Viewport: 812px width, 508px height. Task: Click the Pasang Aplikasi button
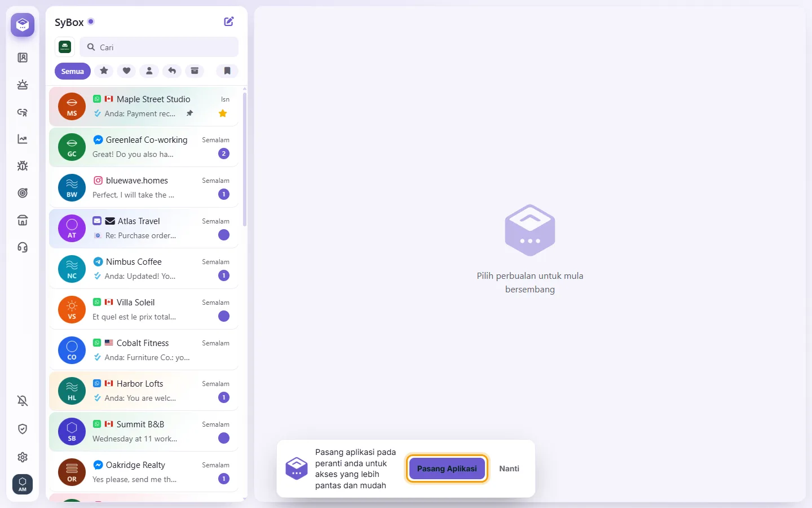(x=447, y=468)
